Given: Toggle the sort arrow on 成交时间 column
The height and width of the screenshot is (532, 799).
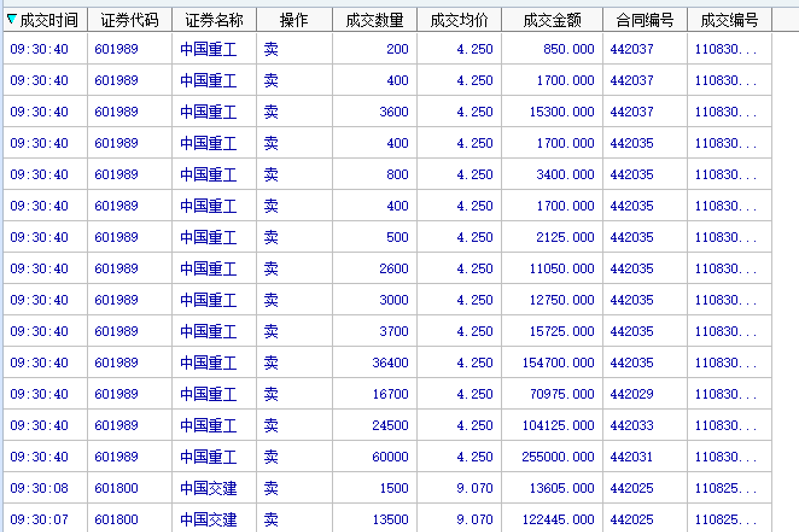Looking at the screenshot, I should pyautogui.click(x=11, y=20).
